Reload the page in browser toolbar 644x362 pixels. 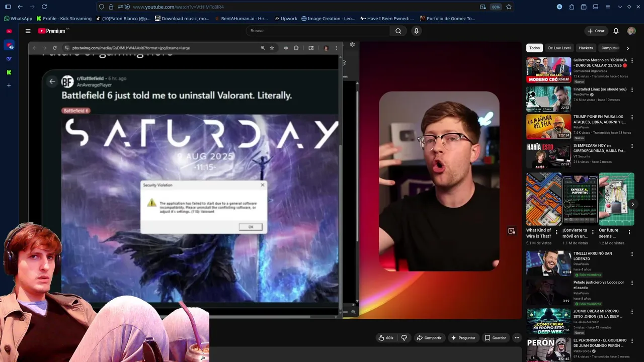pos(44,7)
